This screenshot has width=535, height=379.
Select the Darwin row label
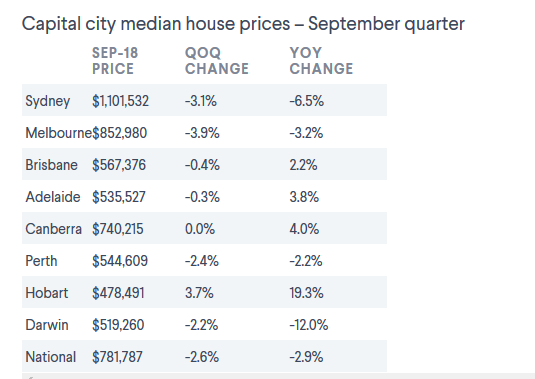(47, 325)
